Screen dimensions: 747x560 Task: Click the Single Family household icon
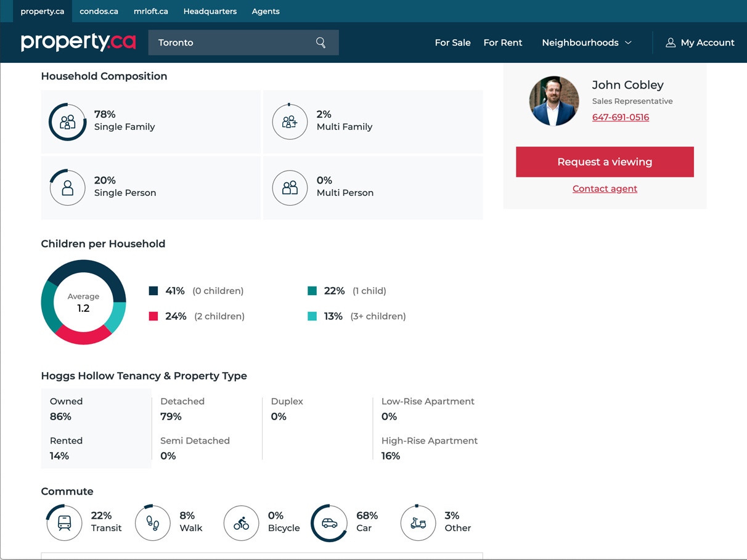(x=68, y=122)
